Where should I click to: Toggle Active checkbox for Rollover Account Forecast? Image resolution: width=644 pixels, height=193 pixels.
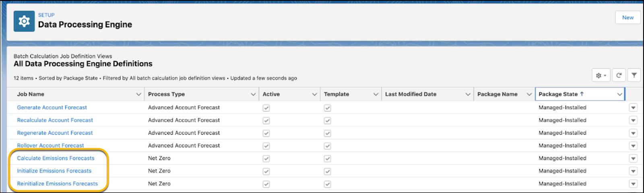(266, 146)
